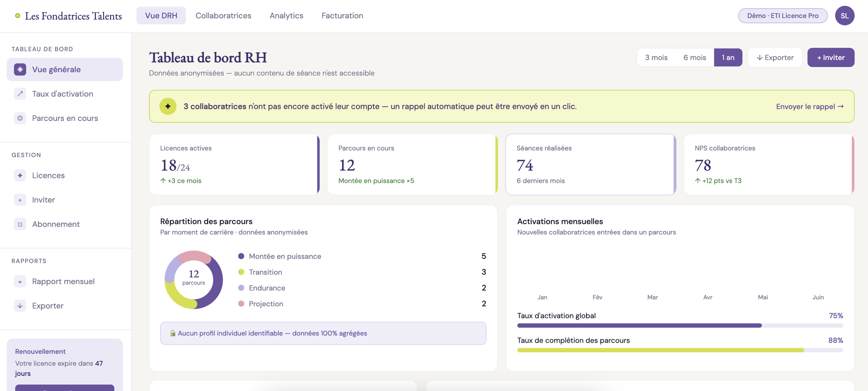Click the SL user avatar

coord(844,16)
